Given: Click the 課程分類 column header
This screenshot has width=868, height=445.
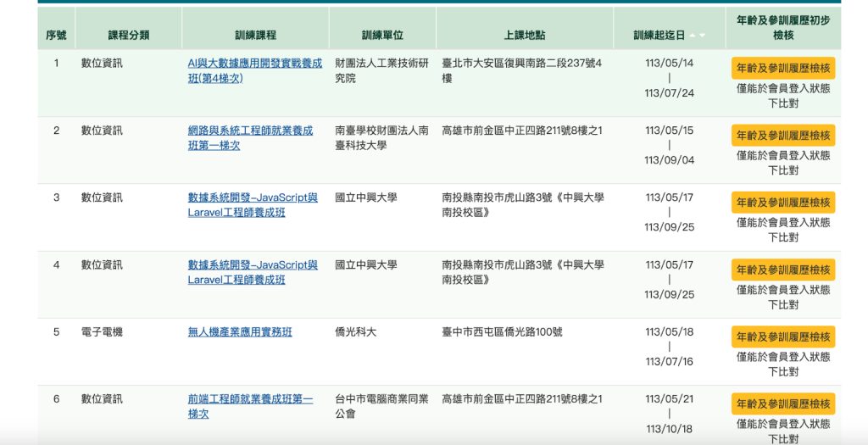Looking at the screenshot, I should pyautogui.click(x=128, y=36).
